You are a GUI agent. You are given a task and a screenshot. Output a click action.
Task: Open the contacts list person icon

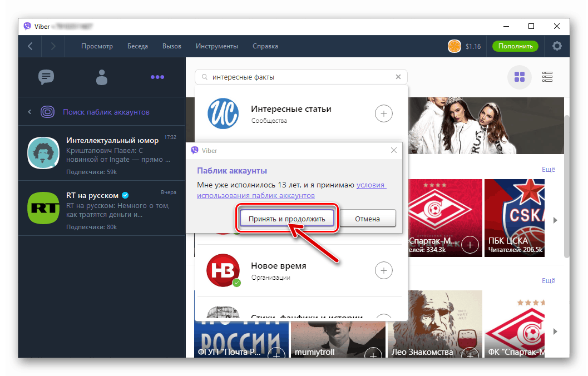tap(102, 77)
